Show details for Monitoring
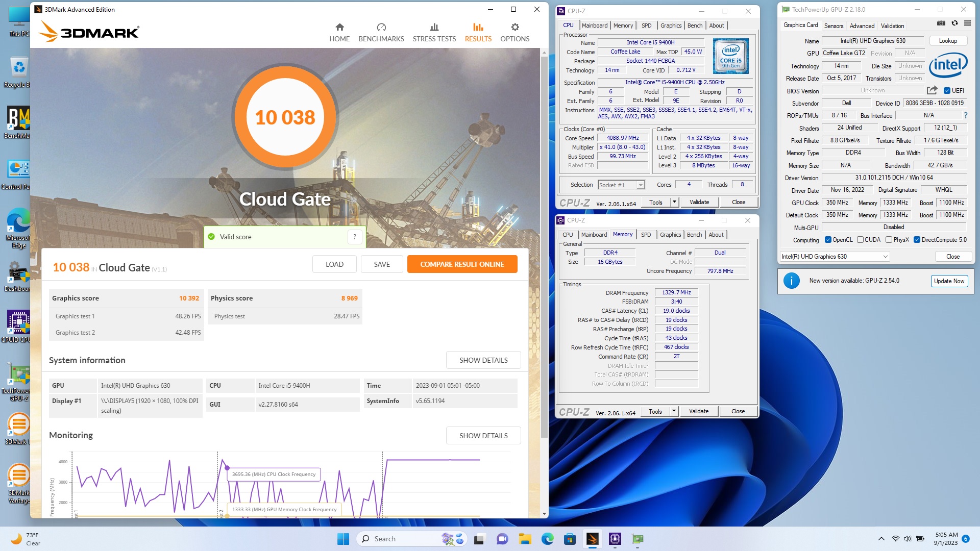Screen dimensions: 980x551 (483, 436)
